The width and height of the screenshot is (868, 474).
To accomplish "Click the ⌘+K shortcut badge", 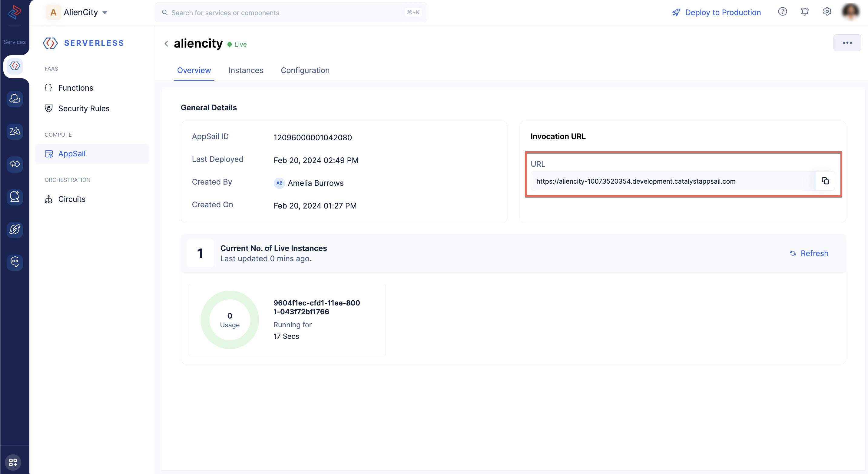I will [413, 12].
